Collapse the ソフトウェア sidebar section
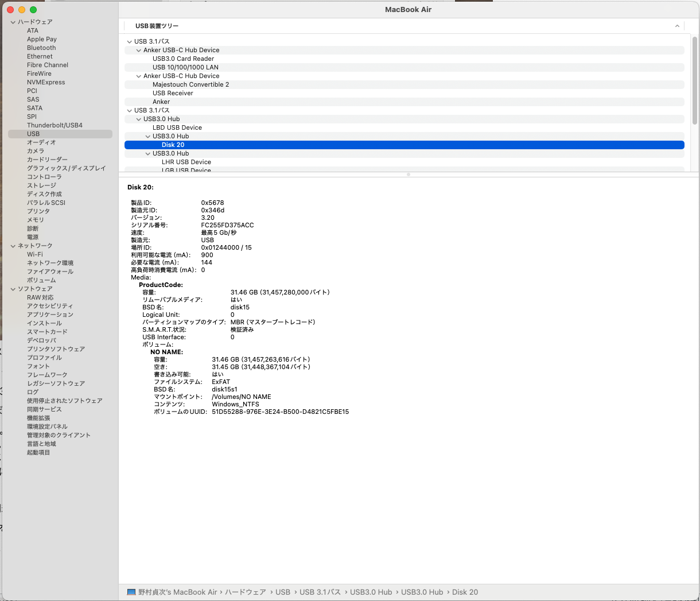This screenshot has height=601, width=700. (x=13, y=289)
